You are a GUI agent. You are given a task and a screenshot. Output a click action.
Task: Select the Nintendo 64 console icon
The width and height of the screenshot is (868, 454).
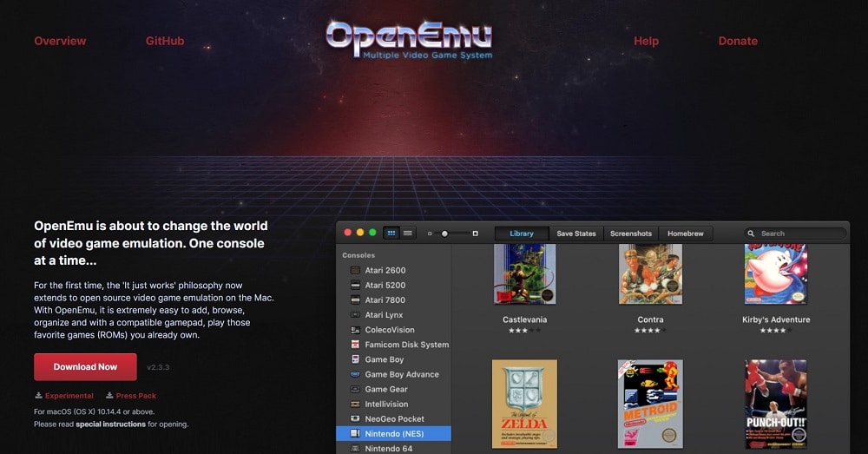[355, 449]
